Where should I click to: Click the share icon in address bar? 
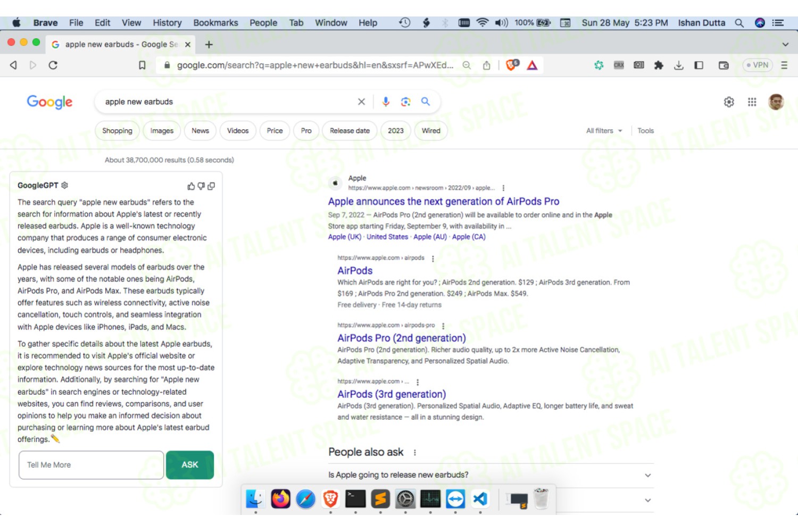[486, 65]
